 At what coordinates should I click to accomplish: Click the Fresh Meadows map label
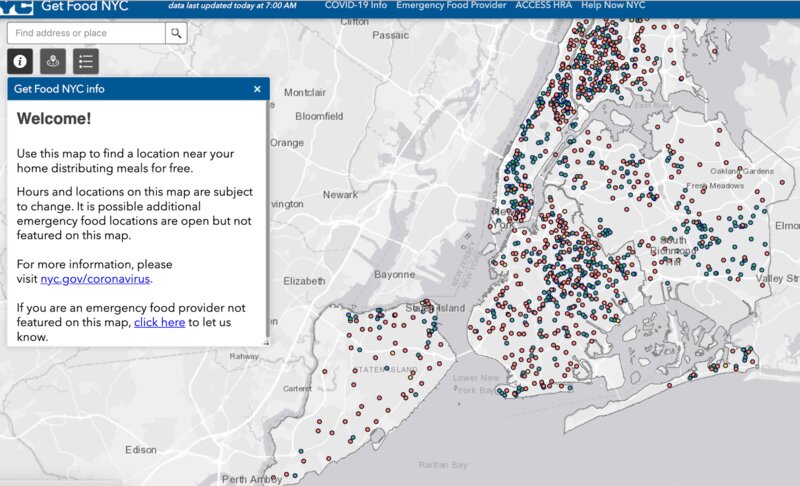tap(715, 186)
